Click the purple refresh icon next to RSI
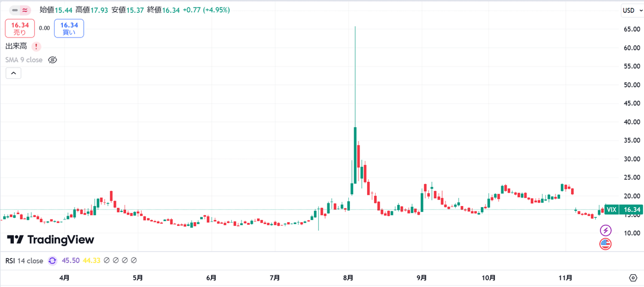Viewport: 644px width, 287px height. pos(53,261)
